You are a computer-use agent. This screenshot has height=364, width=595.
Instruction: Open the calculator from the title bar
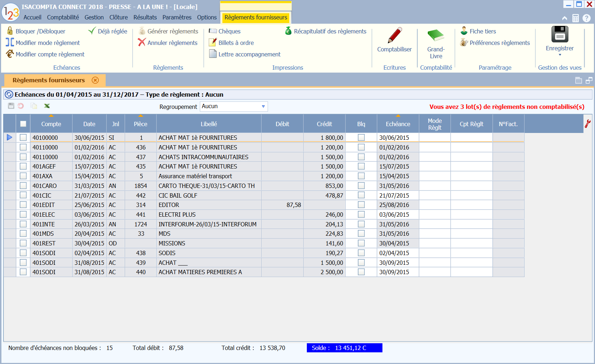tap(576, 18)
